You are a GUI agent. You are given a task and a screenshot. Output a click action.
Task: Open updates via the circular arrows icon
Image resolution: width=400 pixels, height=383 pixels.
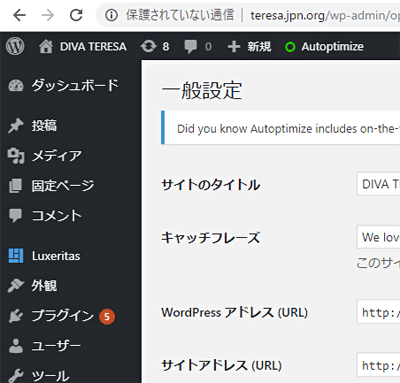click(x=149, y=46)
